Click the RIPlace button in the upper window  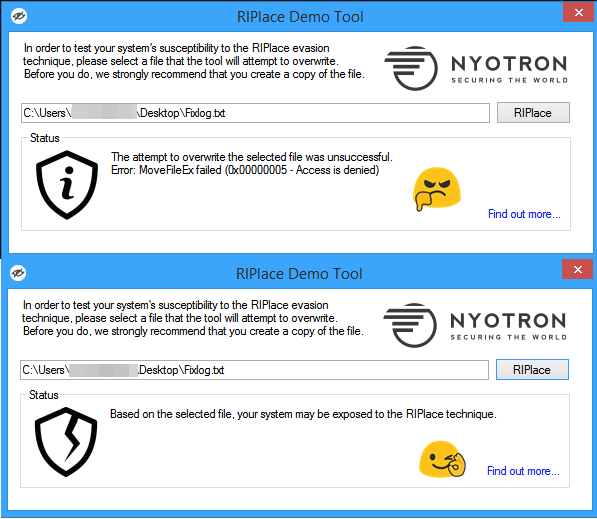point(533,113)
